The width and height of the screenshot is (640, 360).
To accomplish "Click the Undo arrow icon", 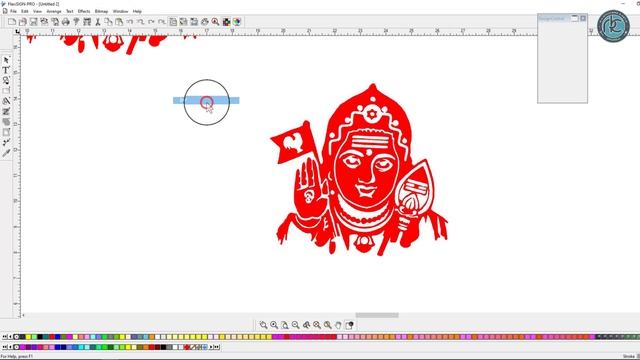I will point(130,22).
